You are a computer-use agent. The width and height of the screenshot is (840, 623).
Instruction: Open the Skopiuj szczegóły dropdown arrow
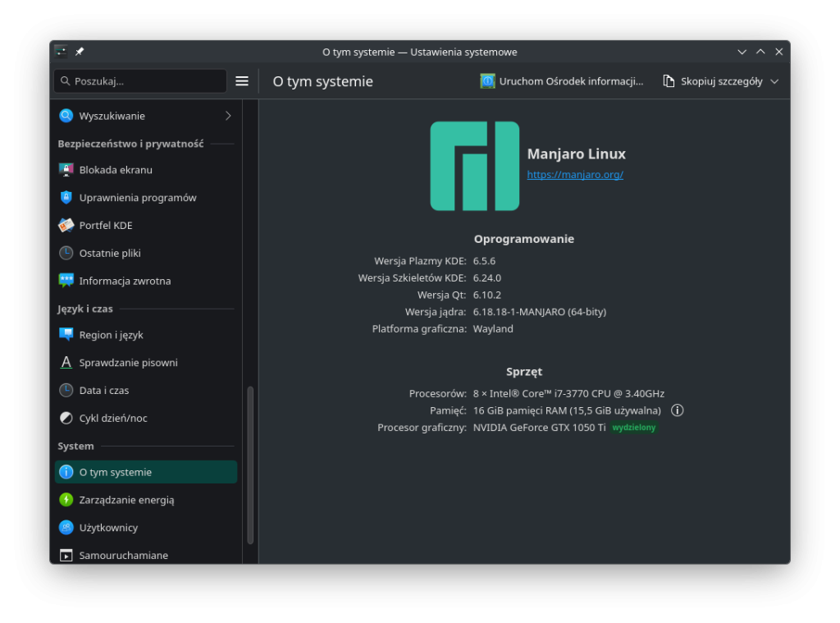(774, 81)
